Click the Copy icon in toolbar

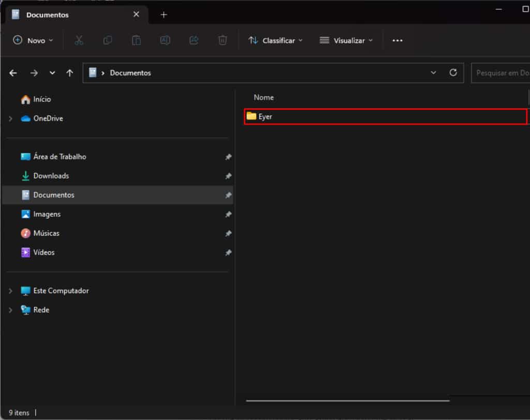click(108, 40)
